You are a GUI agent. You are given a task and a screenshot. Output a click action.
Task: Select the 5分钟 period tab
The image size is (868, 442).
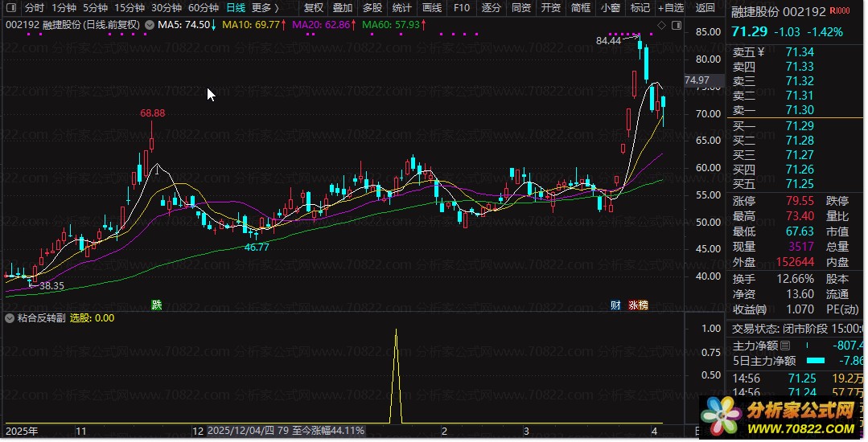point(95,8)
